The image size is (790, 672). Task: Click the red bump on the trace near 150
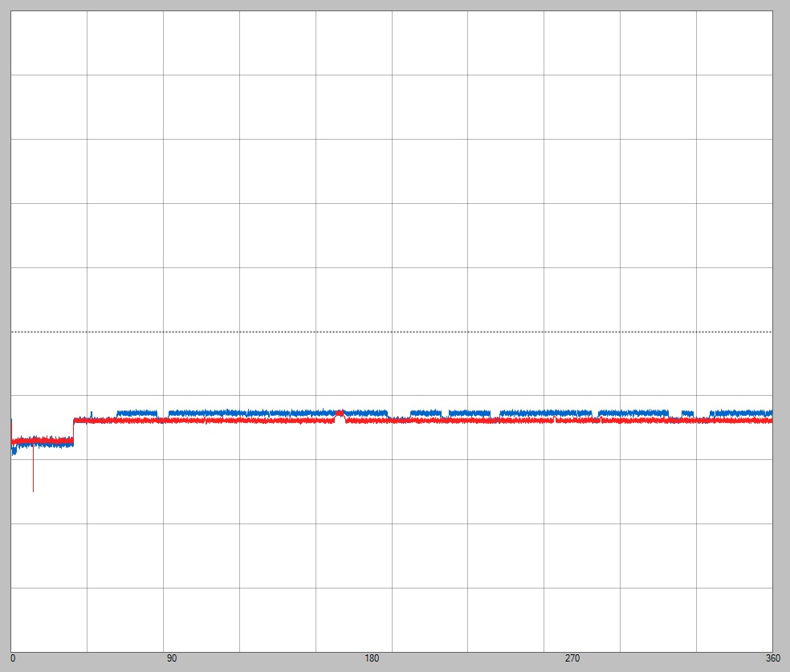point(340,415)
